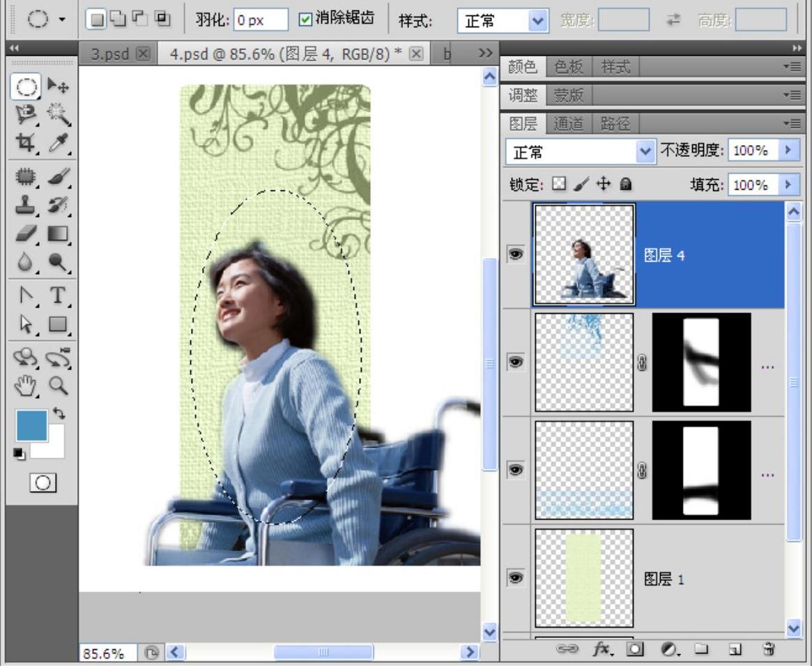
Task: Hide 图层 4 using eye icon
Action: 515,255
